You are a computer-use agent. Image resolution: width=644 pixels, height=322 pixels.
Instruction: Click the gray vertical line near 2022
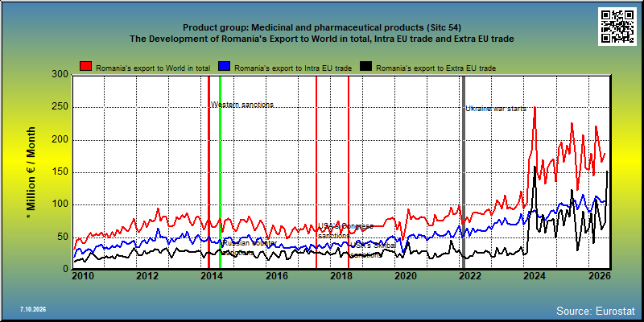coord(464,172)
